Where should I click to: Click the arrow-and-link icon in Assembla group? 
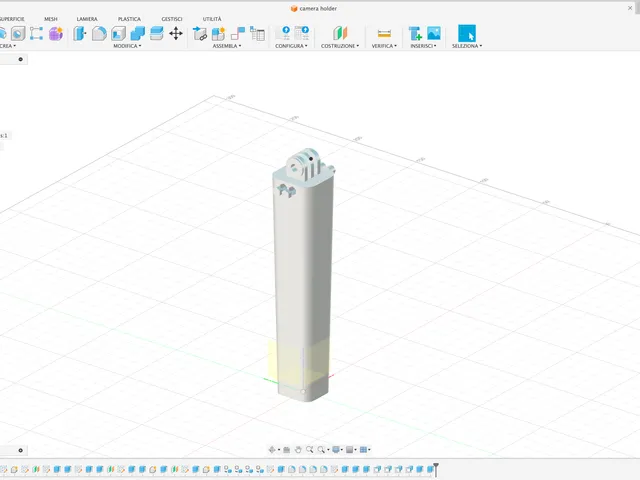200,33
